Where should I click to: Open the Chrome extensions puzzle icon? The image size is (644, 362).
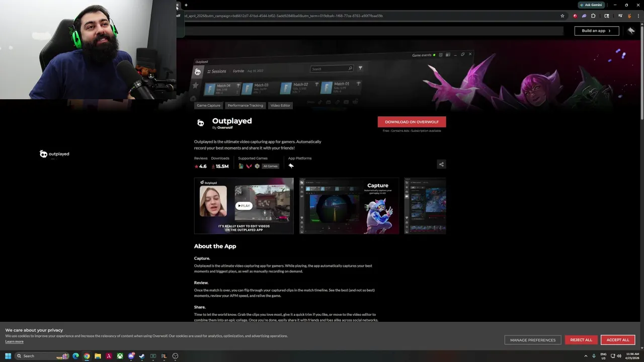(593, 16)
